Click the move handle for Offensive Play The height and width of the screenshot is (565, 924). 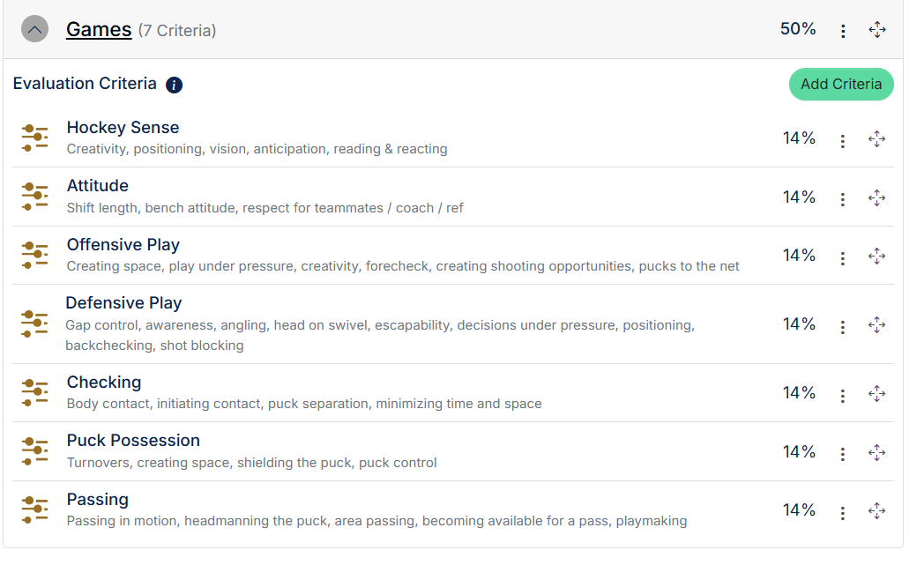pos(877,256)
